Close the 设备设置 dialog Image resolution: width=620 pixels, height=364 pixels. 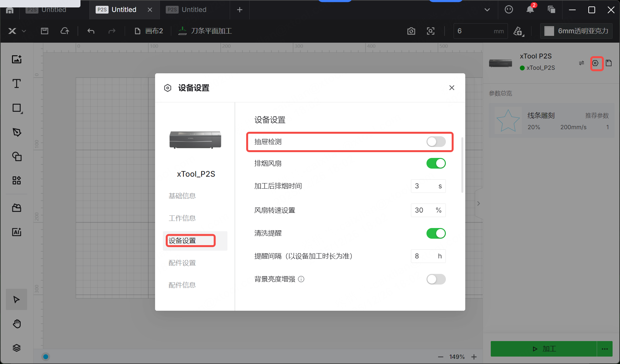pos(452,88)
